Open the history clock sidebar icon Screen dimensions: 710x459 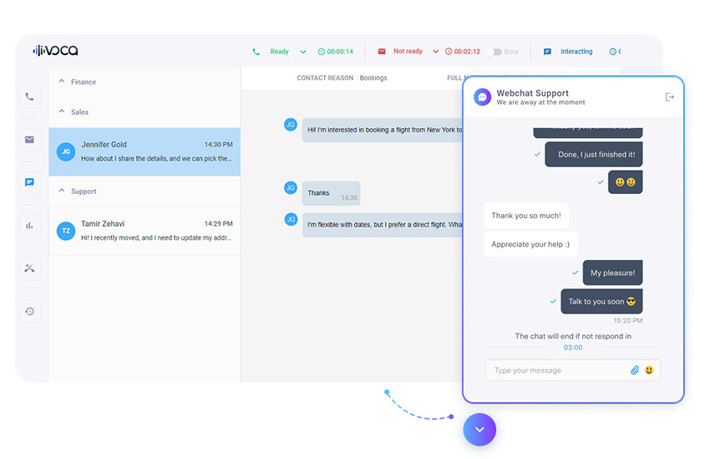coord(29,311)
